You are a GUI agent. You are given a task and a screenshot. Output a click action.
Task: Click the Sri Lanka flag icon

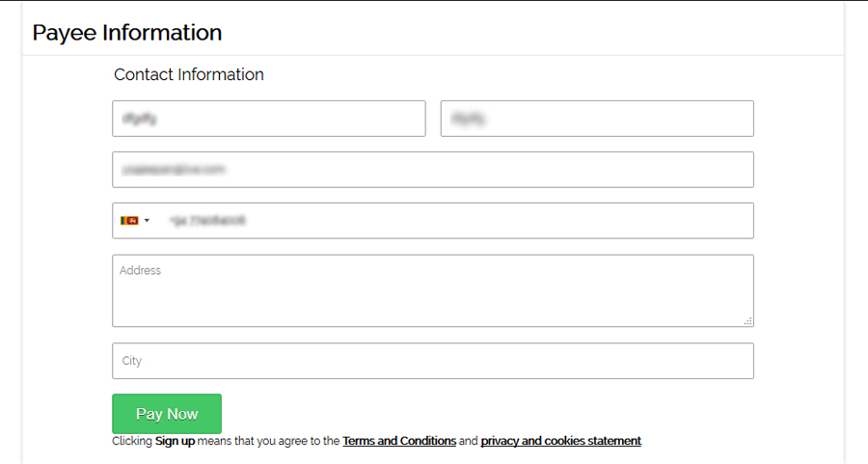click(128, 221)
